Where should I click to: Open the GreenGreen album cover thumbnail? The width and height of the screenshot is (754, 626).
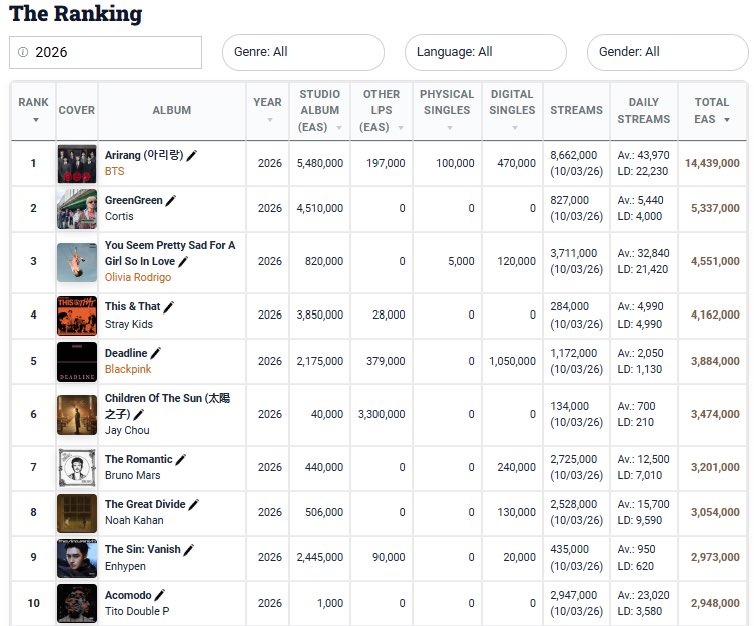pos(77,209)
